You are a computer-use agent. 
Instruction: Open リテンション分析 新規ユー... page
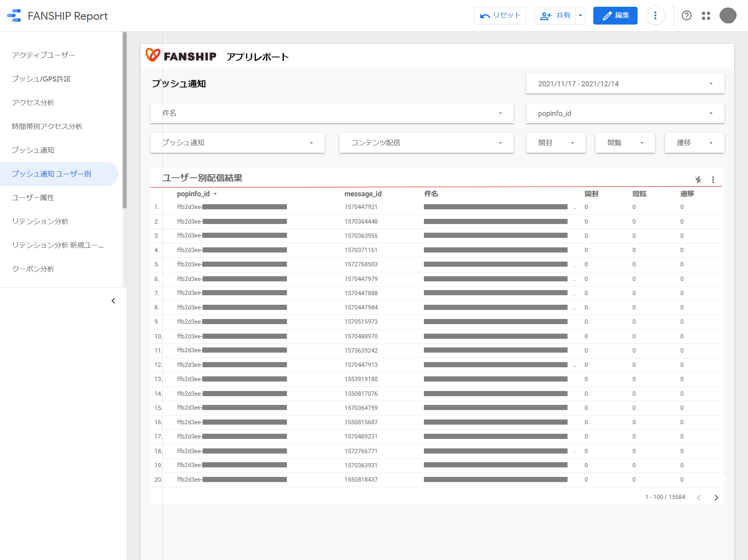pos(59,245)
